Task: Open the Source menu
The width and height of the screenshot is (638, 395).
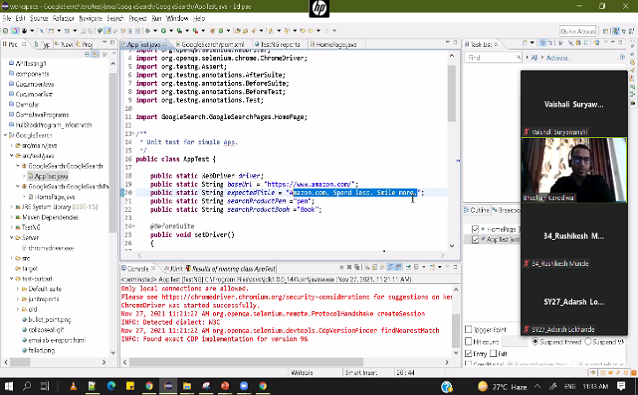Action: 39,18
